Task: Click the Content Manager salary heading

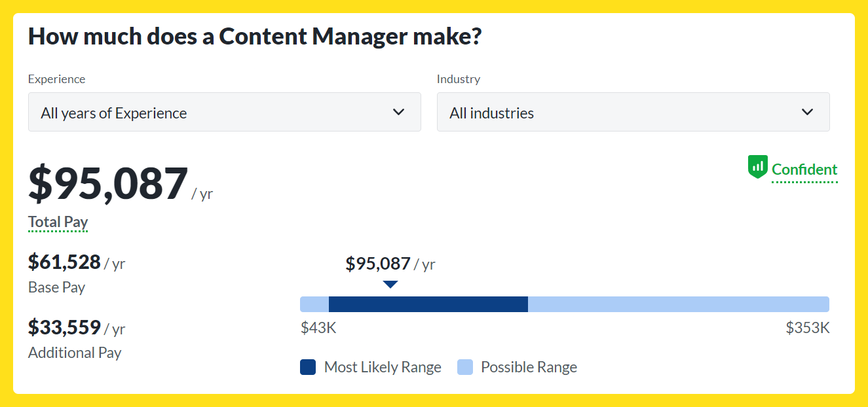Action: coord(255,36)
